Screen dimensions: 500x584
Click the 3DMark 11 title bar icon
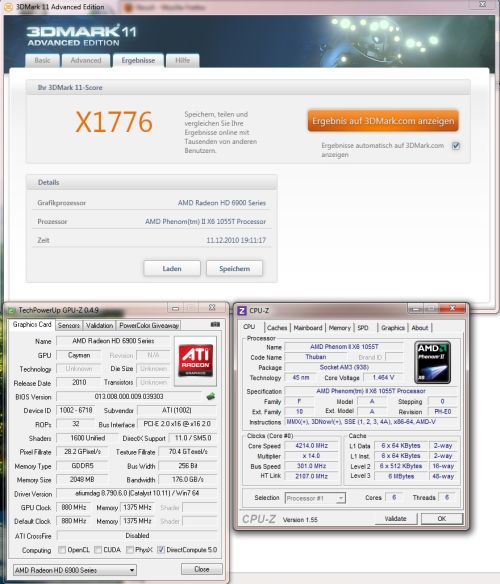coord(8,6)
